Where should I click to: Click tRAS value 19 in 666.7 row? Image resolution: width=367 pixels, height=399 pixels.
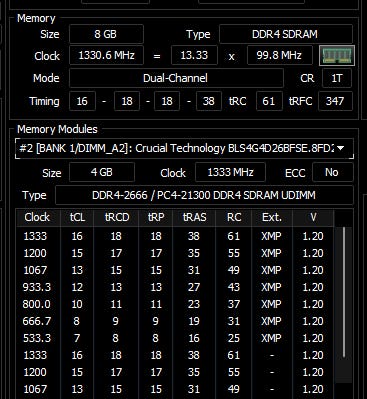tap(194, 321)
